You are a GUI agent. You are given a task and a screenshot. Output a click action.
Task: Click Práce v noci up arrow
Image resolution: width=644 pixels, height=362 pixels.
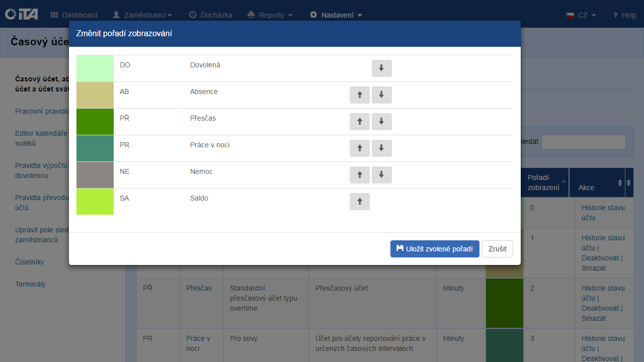(x=359, y=148)
